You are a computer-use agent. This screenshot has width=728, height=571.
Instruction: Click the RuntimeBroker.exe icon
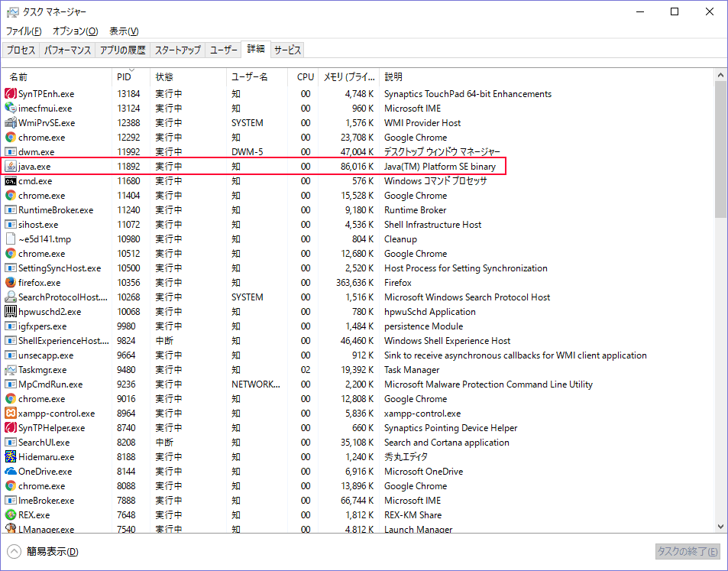click(11, 210)
